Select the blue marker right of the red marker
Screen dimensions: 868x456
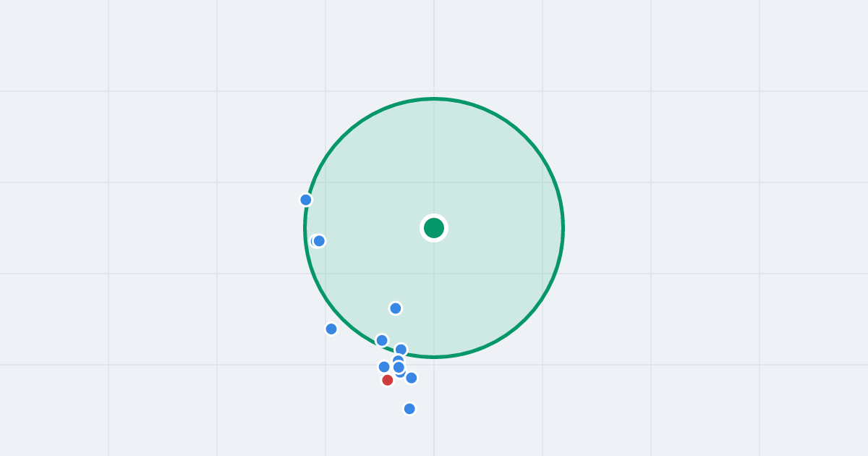click(x=412, y=378)
